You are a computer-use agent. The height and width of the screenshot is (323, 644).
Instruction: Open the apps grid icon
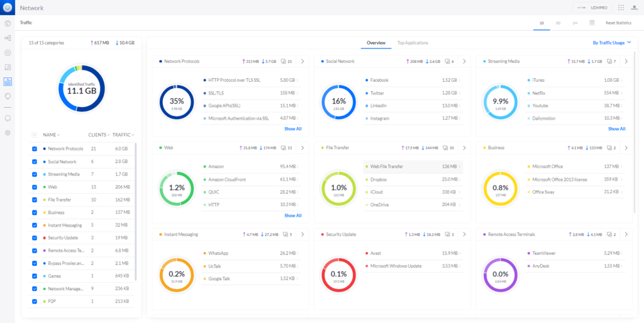tap(621, 8)
